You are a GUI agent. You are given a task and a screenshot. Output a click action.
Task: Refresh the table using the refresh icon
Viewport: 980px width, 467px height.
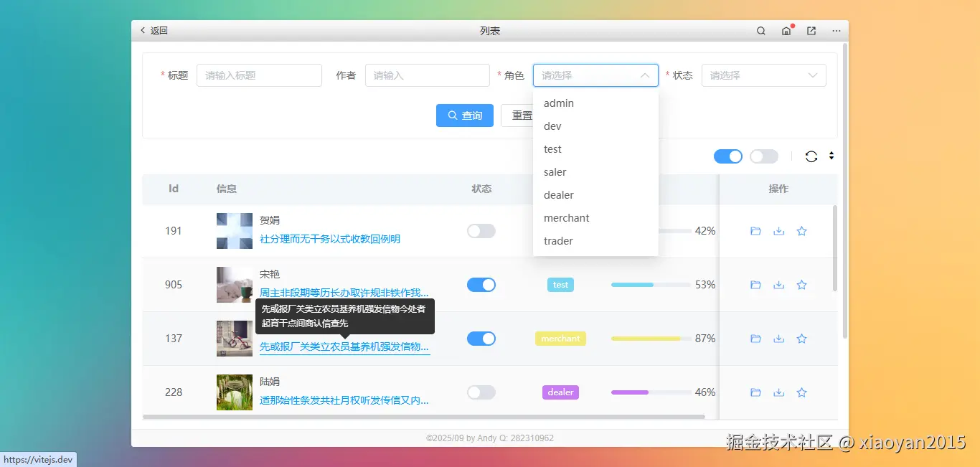(x=811, y=156)
